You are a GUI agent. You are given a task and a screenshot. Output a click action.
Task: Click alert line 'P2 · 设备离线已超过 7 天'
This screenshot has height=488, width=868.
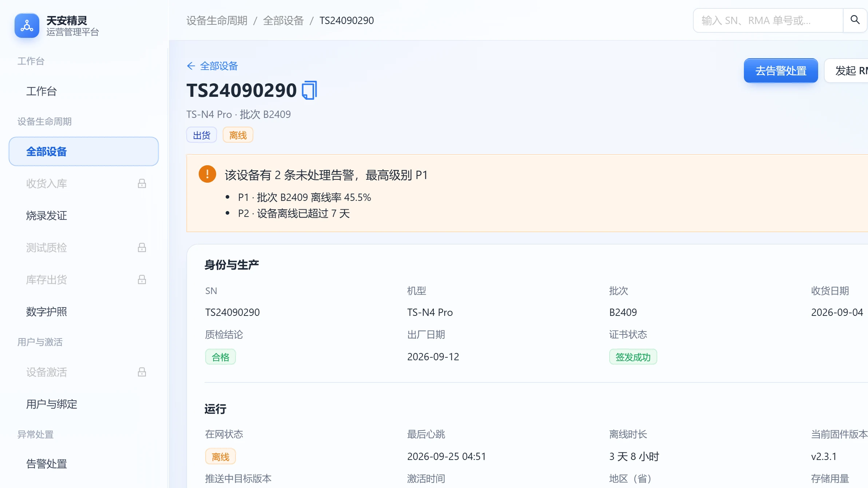point(294,213)
